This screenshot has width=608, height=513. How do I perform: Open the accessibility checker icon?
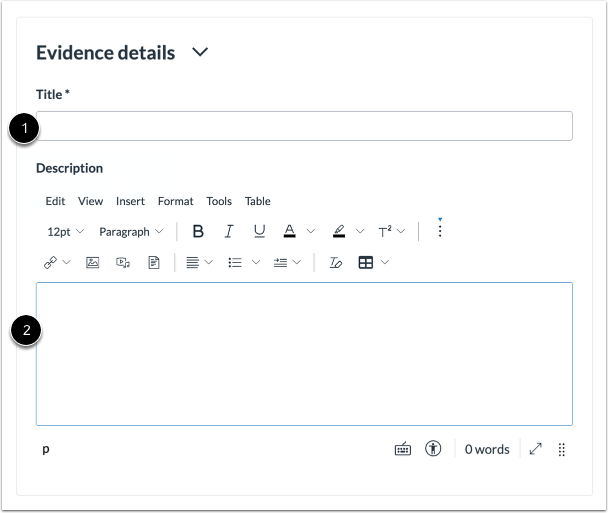point(433,449)
